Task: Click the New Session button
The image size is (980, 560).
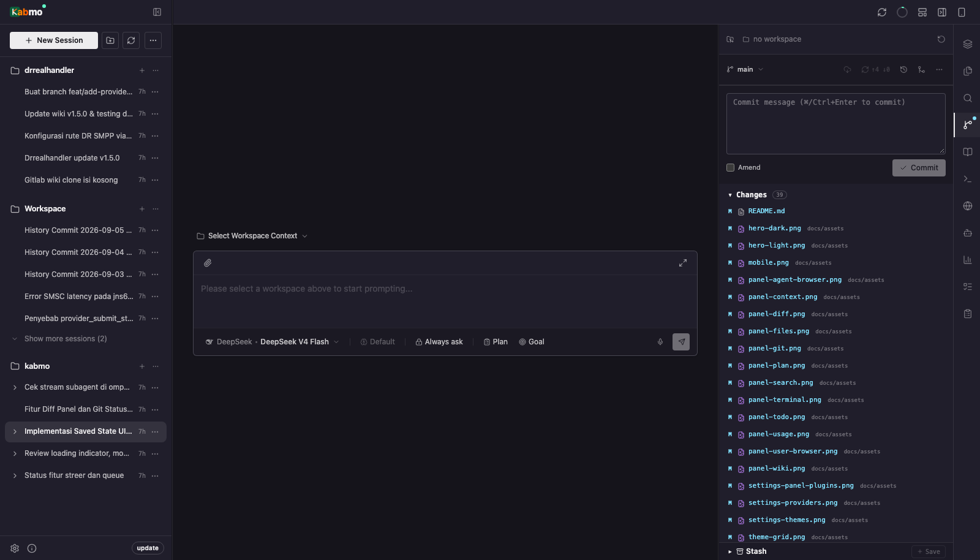Action: click(x=54, y=40)
